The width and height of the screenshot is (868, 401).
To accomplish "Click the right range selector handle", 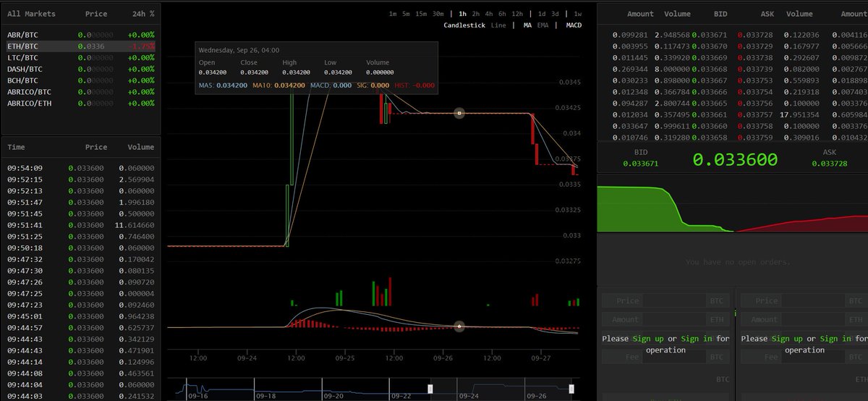I will coord(571,389).
